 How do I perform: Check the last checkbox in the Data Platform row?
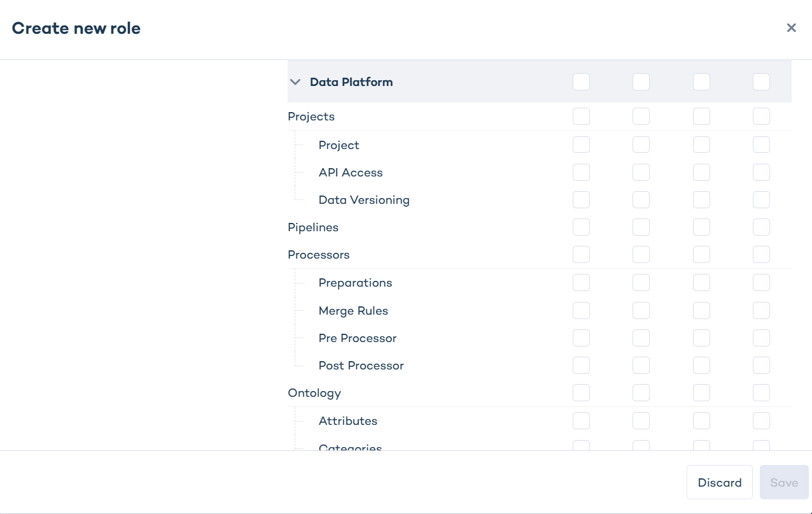761,82
